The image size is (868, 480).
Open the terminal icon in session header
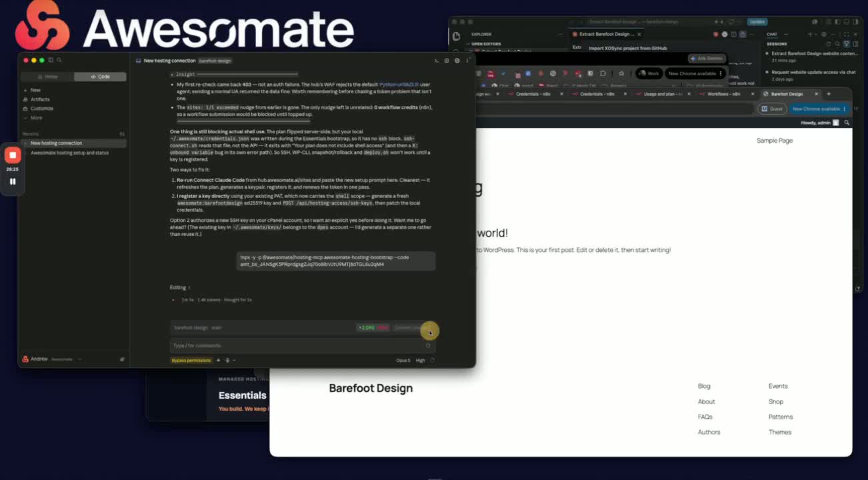coord(437,61)
